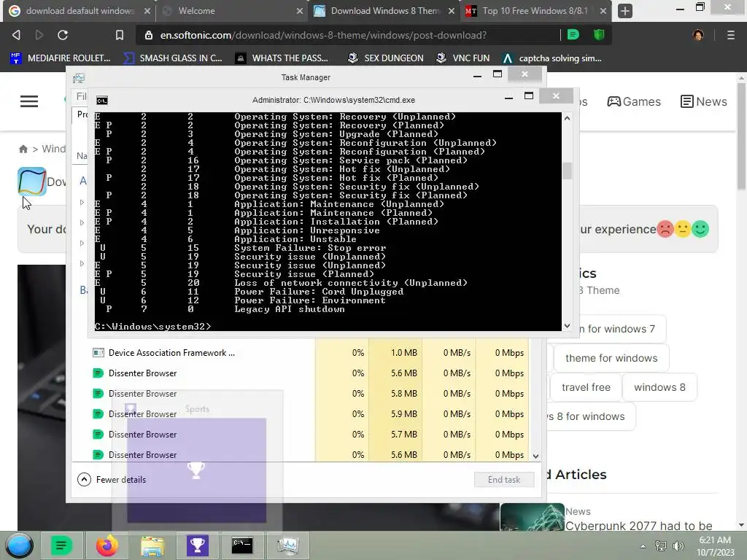Expand second process group arrow in Task Manager
Viewport: 747px width, 560px height.
point(82,223)
